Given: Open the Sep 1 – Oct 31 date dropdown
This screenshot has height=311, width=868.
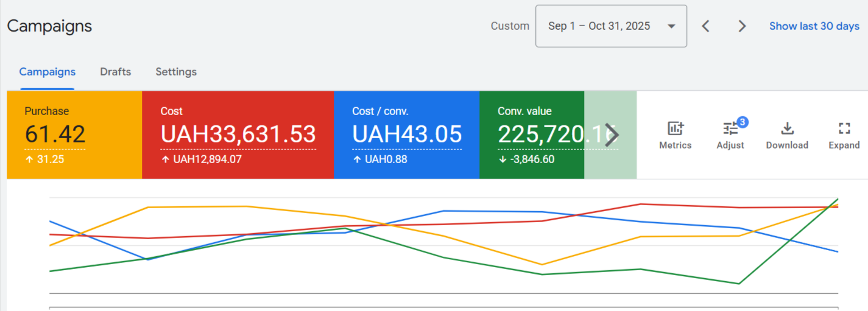Looking at the screenshot, I should (x=611, y=26).
